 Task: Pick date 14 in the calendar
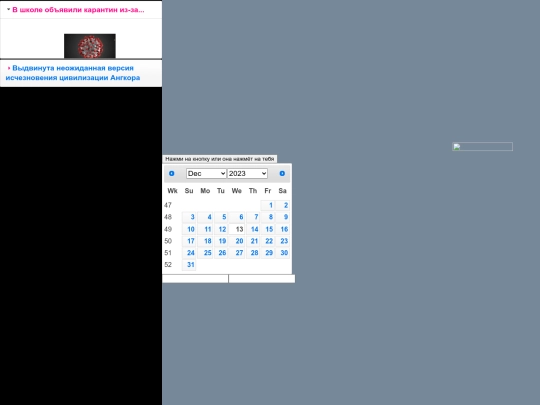pos(253,229)
